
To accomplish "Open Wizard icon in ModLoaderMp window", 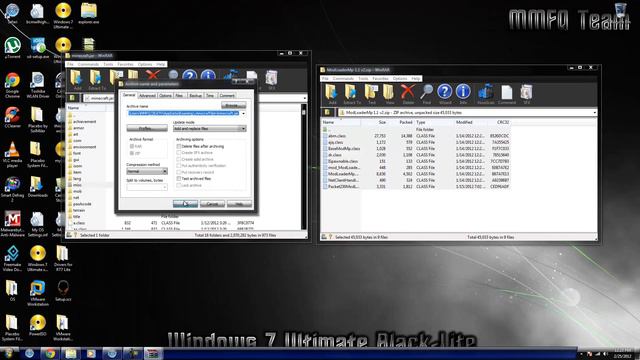I will (445, 93).
